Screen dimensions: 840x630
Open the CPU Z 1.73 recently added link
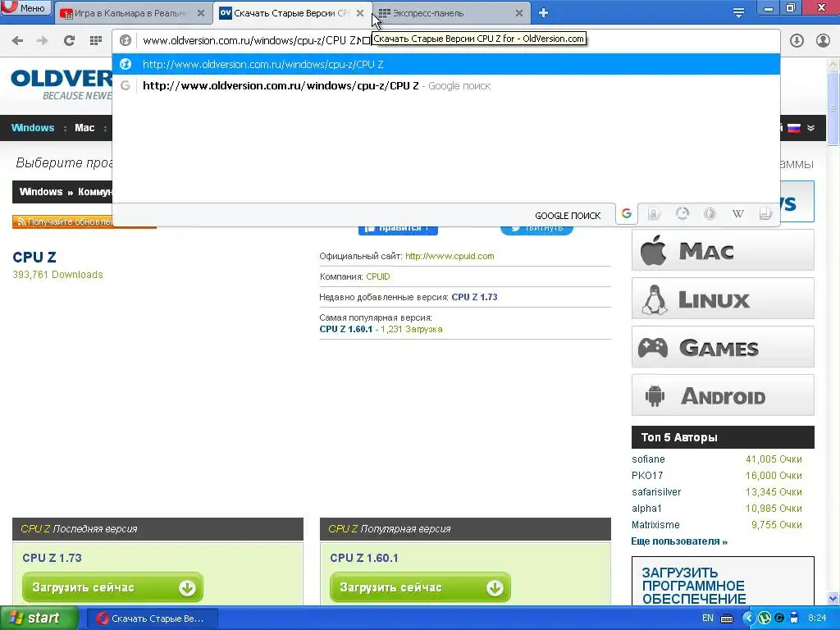pos(474,297)
